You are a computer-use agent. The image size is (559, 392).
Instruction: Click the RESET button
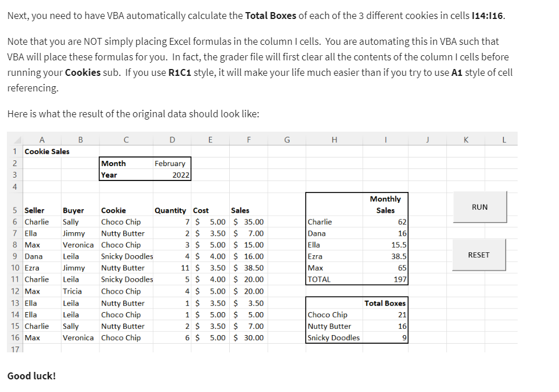pyautogui.click(x=480, y=255)
